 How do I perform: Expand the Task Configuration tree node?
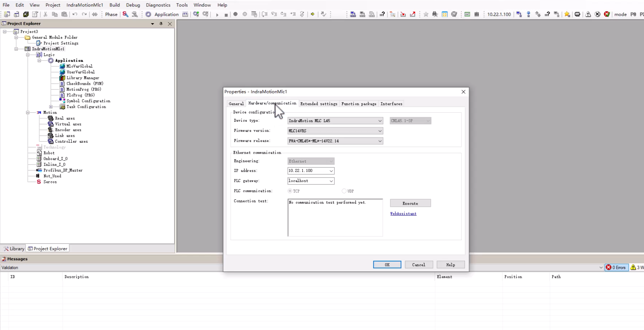51,107
